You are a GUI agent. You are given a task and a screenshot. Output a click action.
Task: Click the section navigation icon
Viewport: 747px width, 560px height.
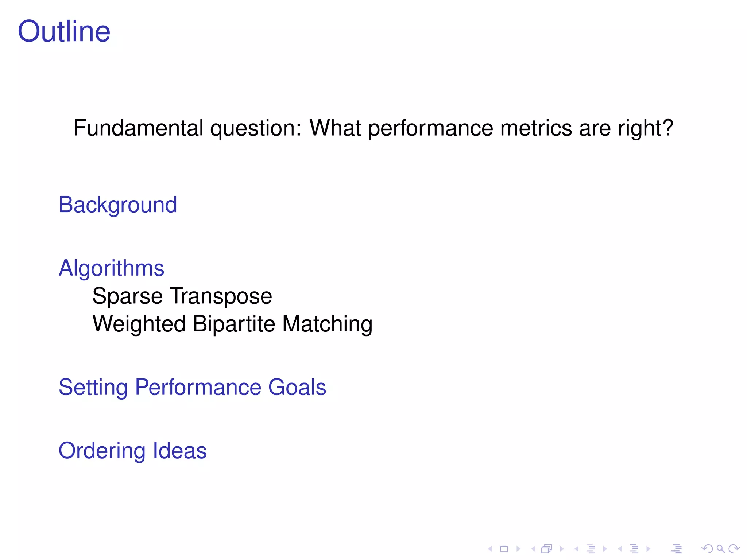pos(634,549)
